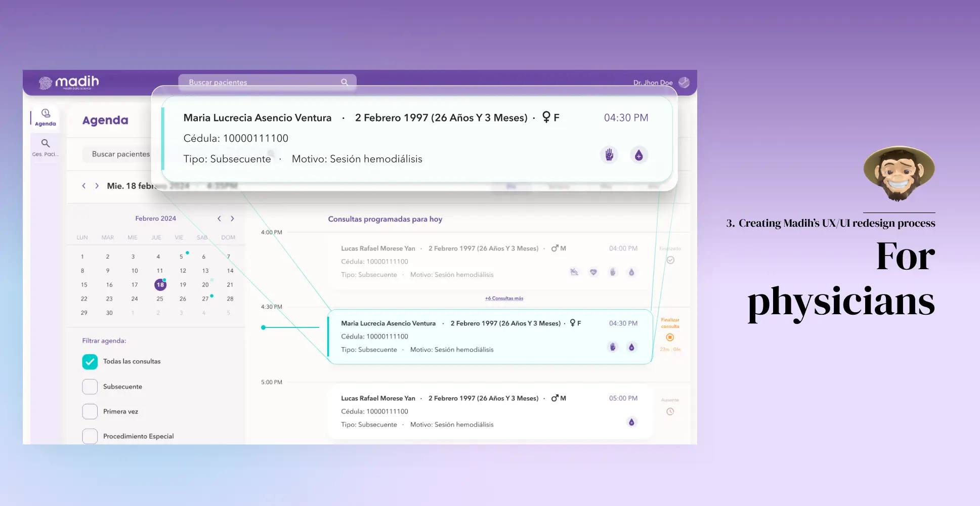Screen dimensions: 980x506
Task: Select day 20 in the calendar
Action: [205, 285]
